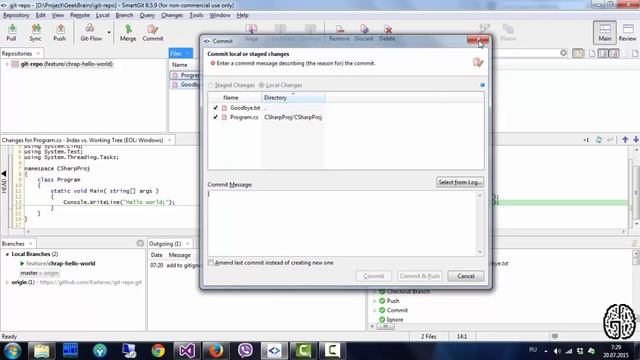Image resolution: width=640 pixels, height=360 pixels.
Task: Expand the Push entry in output
Action: pos(374,301)
